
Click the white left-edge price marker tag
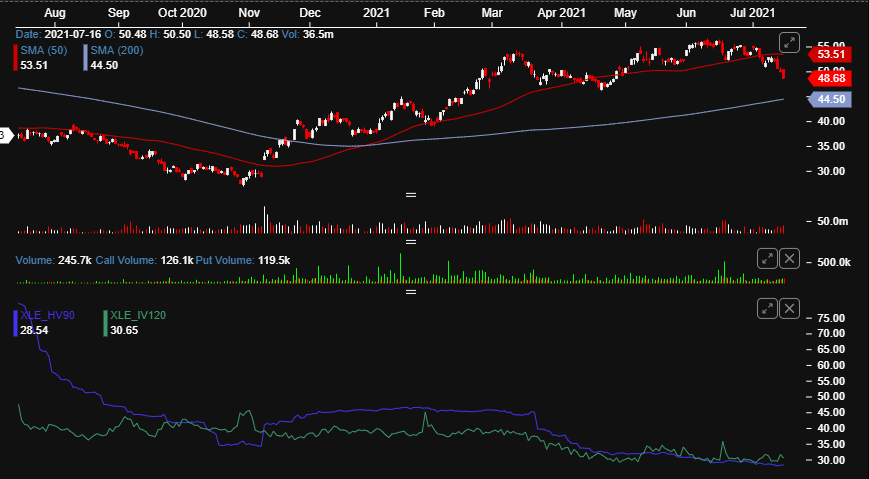click(x=6, y=135)
